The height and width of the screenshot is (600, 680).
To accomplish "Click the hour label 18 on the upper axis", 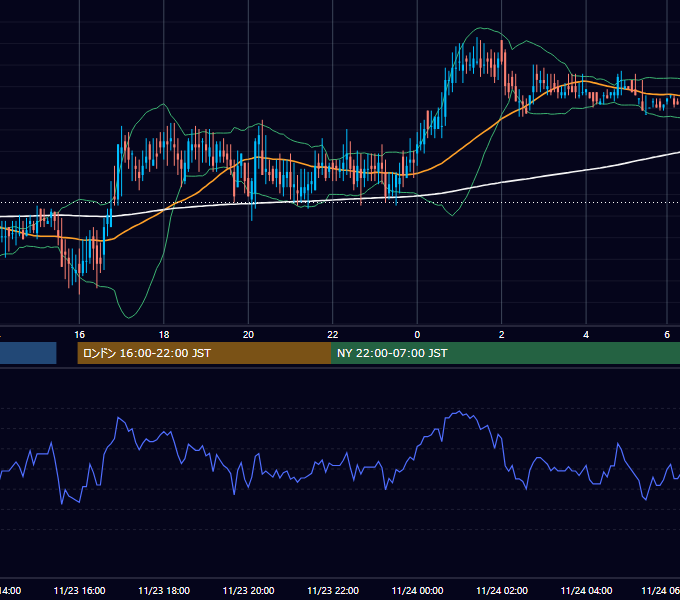I will (x=164, y=335).
